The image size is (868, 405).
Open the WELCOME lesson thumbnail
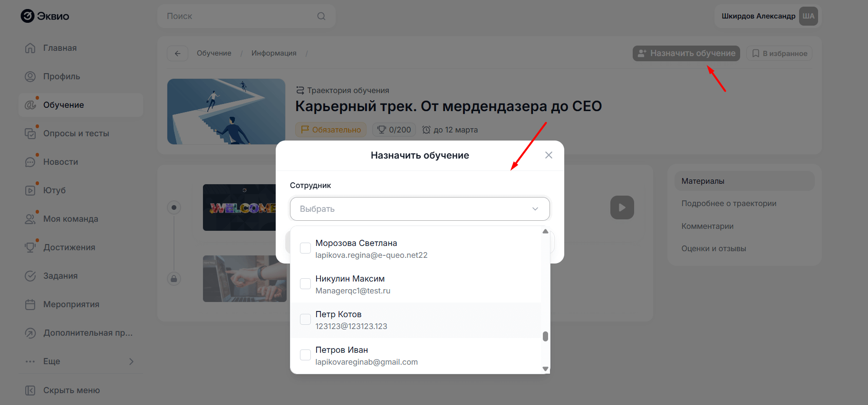tap(240, 207)
